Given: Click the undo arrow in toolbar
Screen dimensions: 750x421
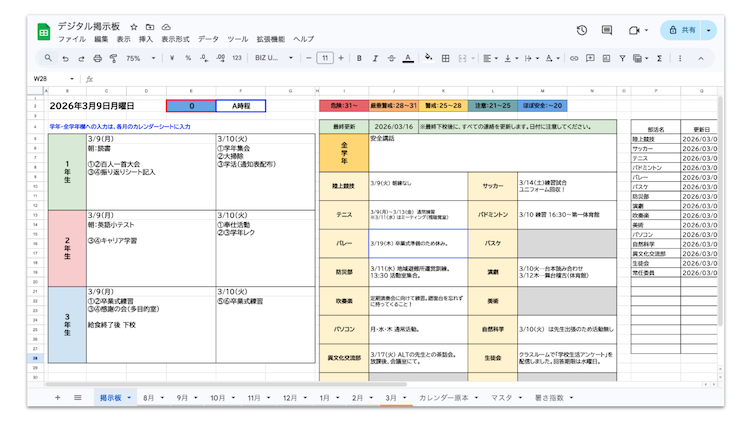Looking at the screenshot, I should pyautogui.click(x=66, y=58).
